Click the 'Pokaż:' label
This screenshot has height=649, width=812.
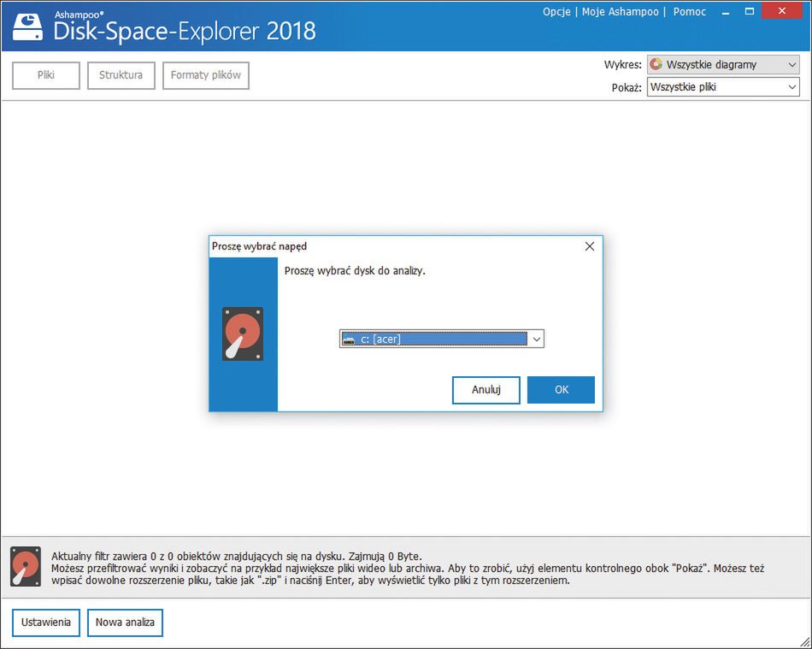(x=627, y=88)
